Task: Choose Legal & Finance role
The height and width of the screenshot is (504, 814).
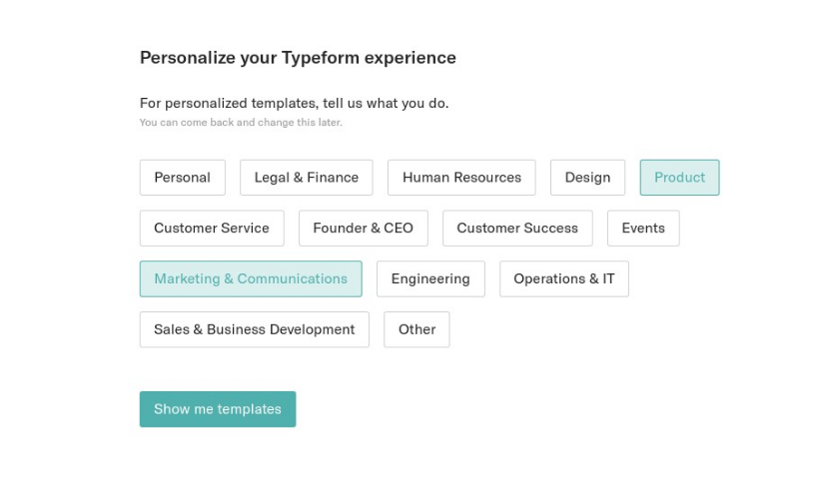Action: 307,178
